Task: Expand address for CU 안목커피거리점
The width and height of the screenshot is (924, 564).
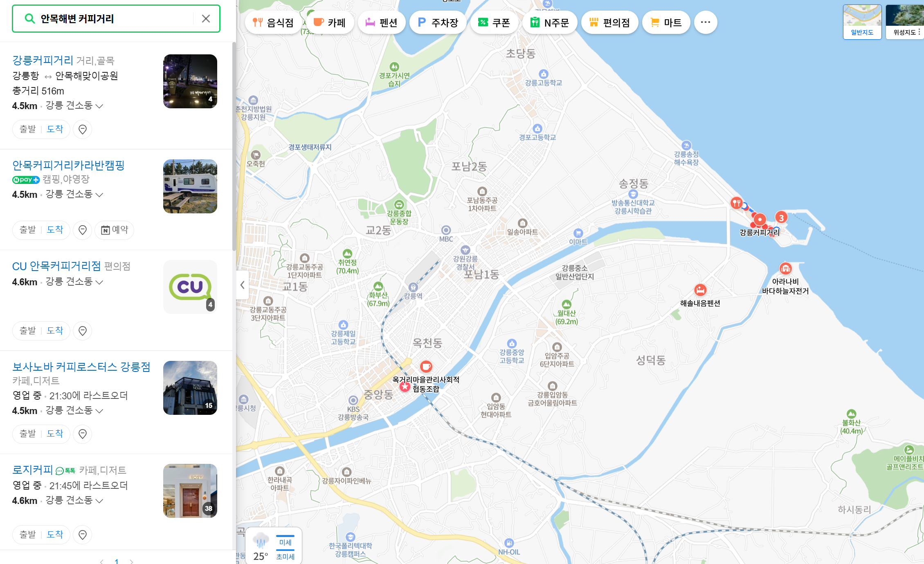Action: pos(99,282)
